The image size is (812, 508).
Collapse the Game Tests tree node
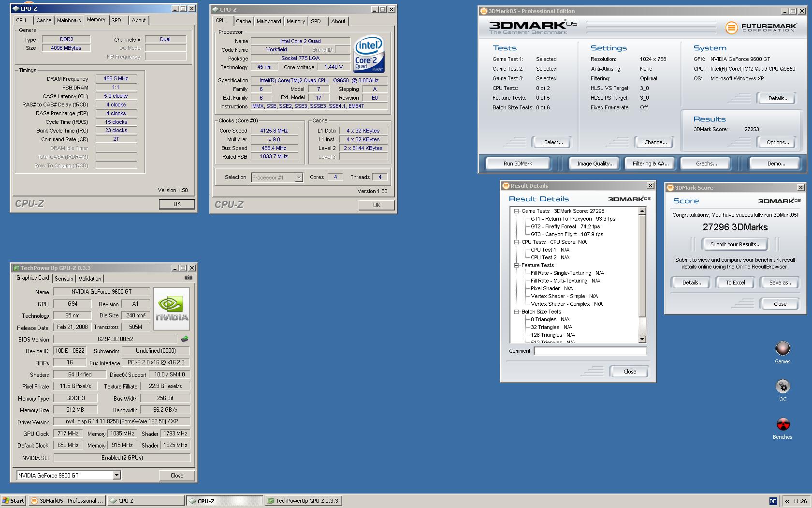click(x=516, y=211)
